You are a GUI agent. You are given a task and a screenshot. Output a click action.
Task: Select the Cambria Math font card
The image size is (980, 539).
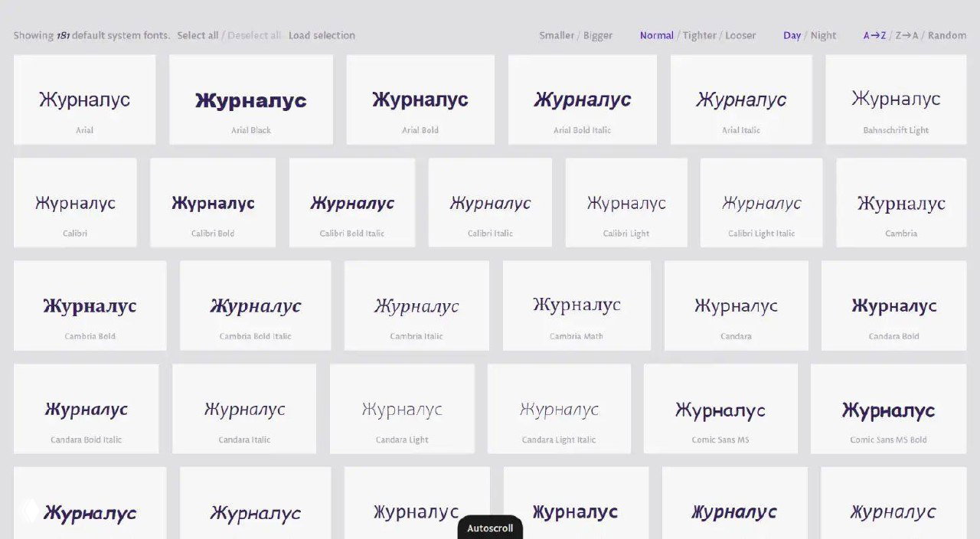point(577,305)
